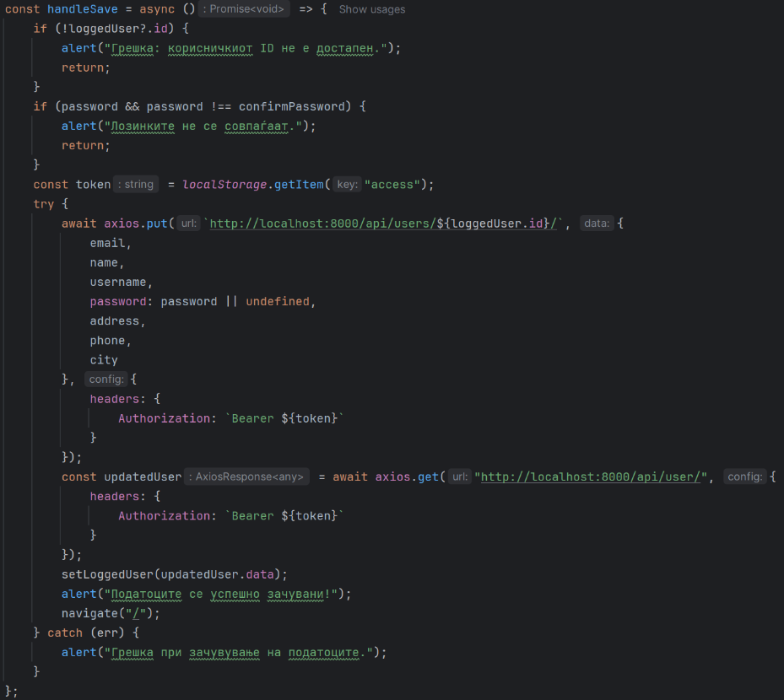Click the "key:" parameter hint in getItem
The width and height of the screenshot is (784, 700).
click(x=347, y=185)
